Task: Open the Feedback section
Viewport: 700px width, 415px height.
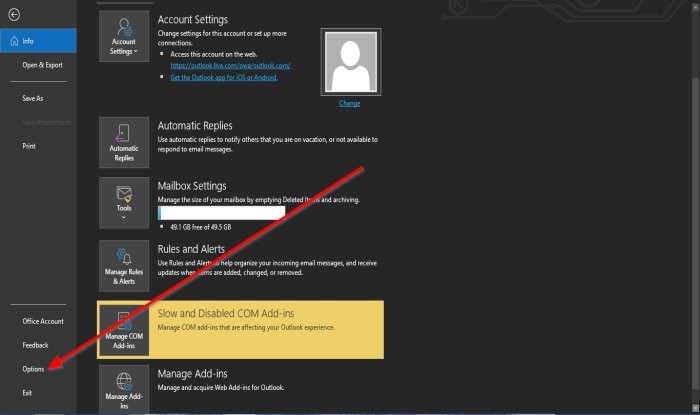Action: coord(35,345)
